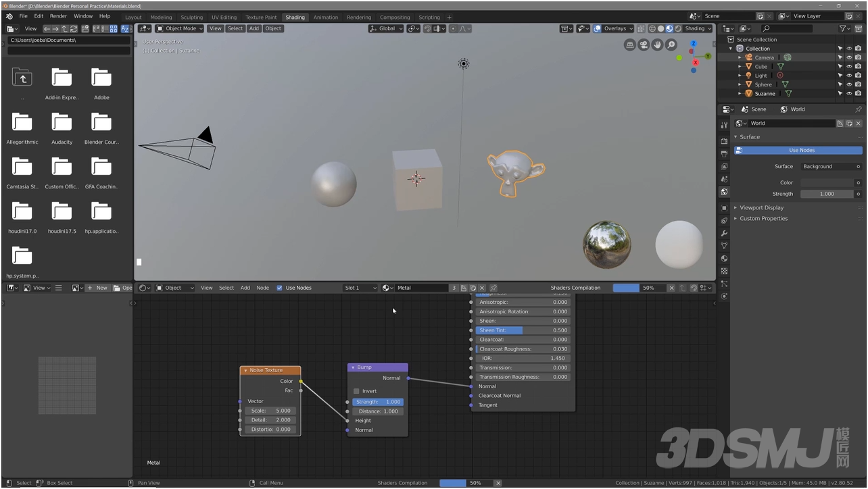This screenshot has width=868, height=489.
Task: Open the Modifiers properties wrench tab
Action: [724, 233]
